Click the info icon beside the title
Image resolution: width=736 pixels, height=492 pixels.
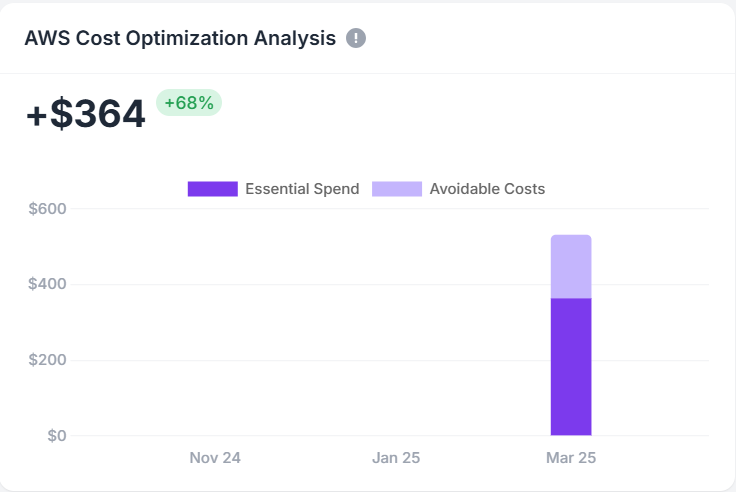tap(356, 39)
